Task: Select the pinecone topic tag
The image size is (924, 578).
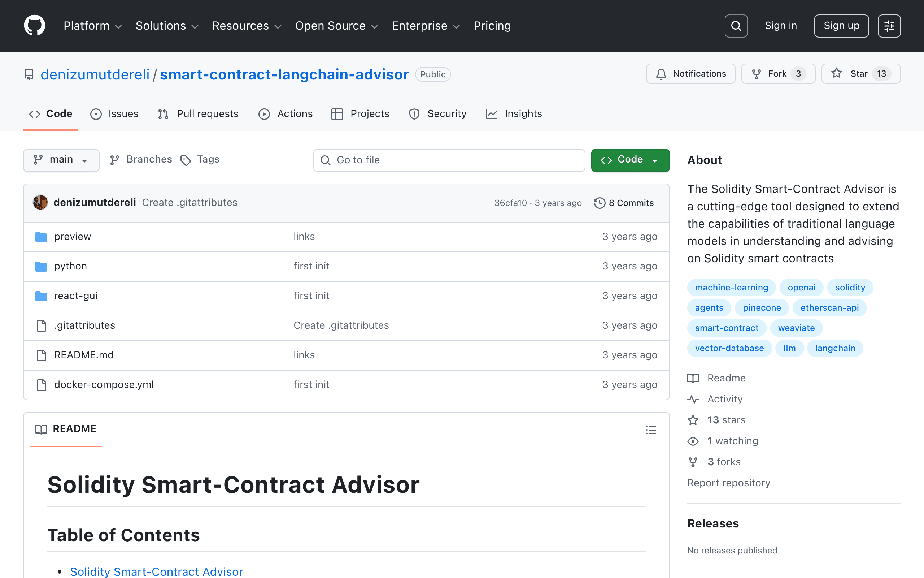Action: tap(762, 308)
